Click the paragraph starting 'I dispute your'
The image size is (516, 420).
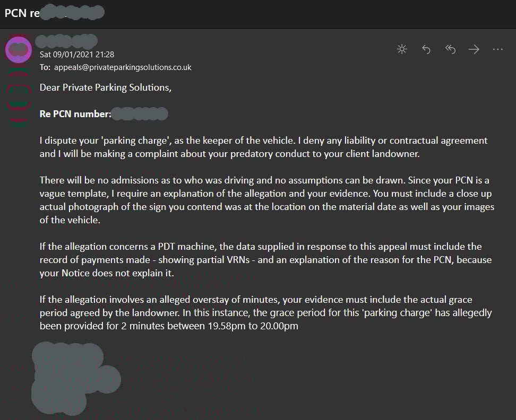[263, 147]
